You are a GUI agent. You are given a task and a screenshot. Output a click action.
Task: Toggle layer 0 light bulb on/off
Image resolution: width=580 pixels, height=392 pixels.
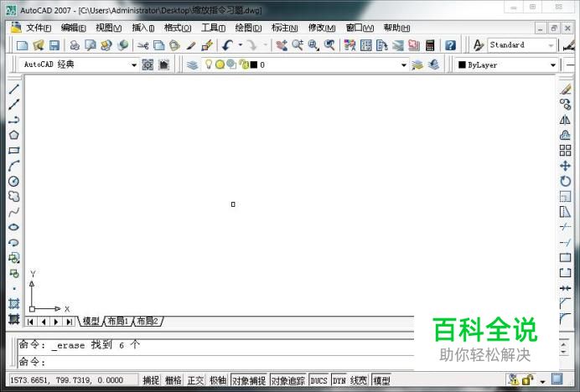(209, 64)
